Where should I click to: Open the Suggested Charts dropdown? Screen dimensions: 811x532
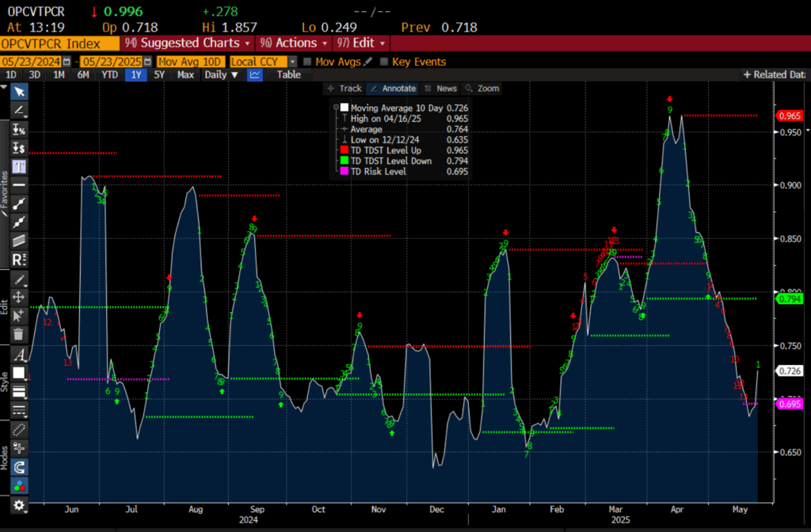click(187, 43)
